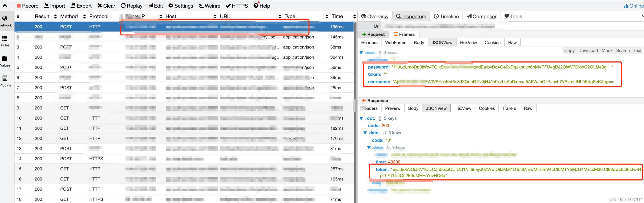Open the Timeline tab
Viewport: 644px width, 203px height.
click(x=446, y=16)
